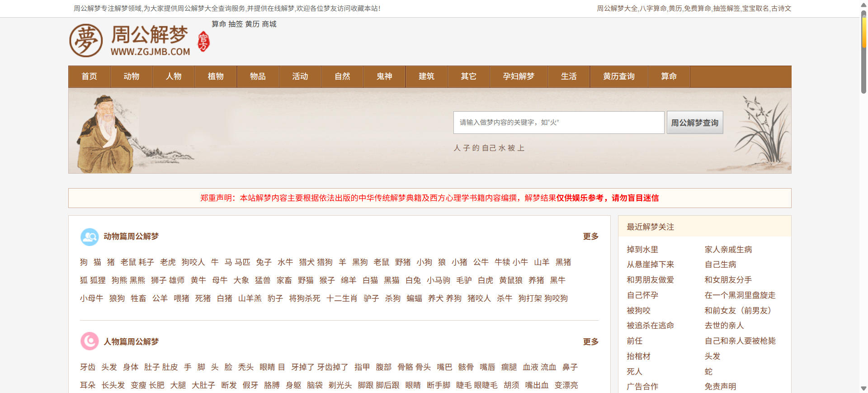Open the 首页 navigation tab
Image resolution: width=868 pixels, height=393 pixels.
coord(90,76)
